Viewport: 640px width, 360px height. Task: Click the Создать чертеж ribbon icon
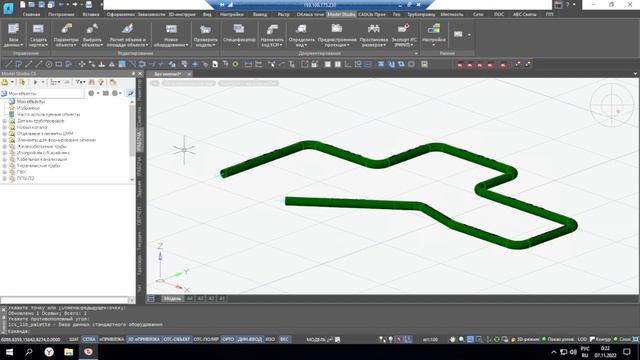coord(38,35)
